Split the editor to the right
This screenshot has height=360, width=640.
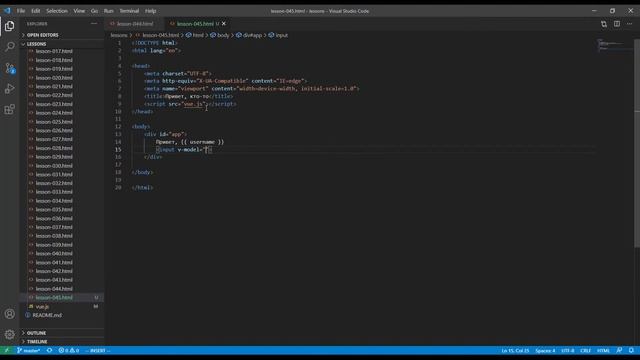tap(617, 24)
